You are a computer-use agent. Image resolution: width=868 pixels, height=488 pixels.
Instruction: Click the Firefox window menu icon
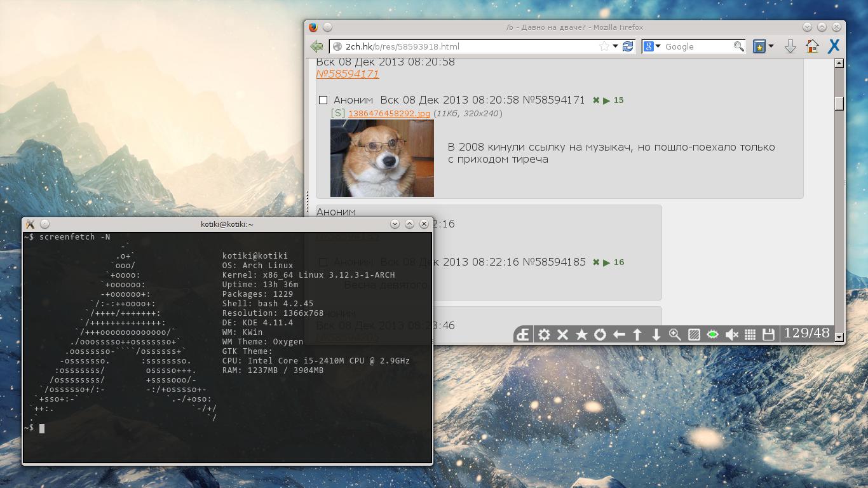pyautogui.click(x=313, y=27)
